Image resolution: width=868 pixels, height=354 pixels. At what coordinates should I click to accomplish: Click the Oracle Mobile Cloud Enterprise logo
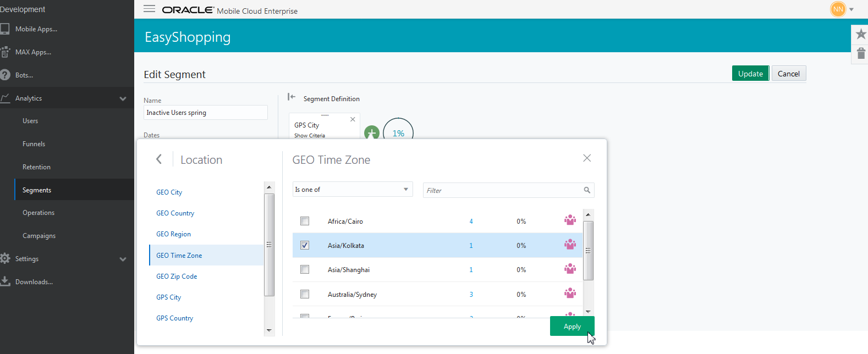pos(229,10)
